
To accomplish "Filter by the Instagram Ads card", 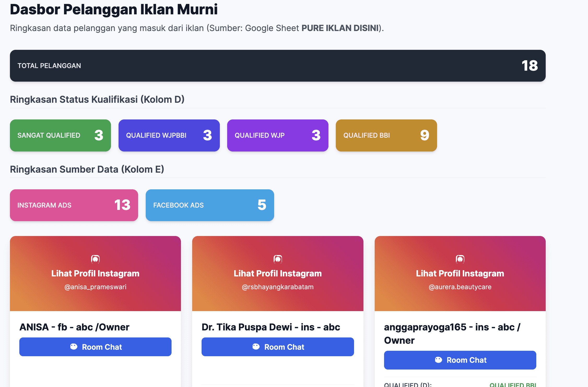I will click(74, 205).
